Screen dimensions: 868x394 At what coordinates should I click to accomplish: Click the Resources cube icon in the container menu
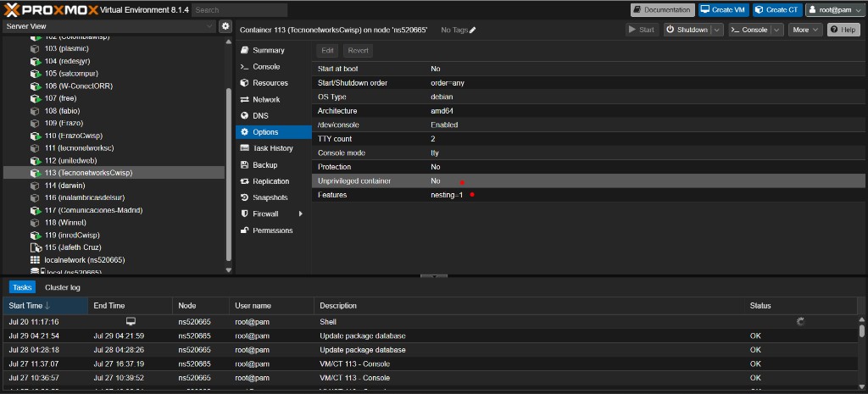click(x=244, y=83)
